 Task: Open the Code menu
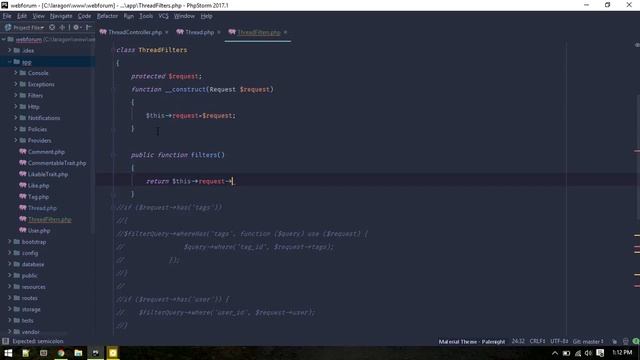point(84,16)
